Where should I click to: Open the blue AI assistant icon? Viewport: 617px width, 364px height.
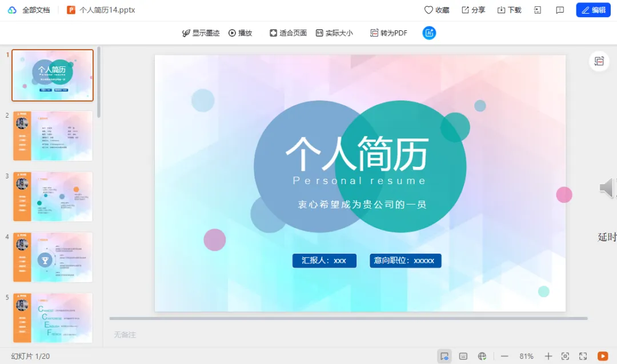coord(429,33)
